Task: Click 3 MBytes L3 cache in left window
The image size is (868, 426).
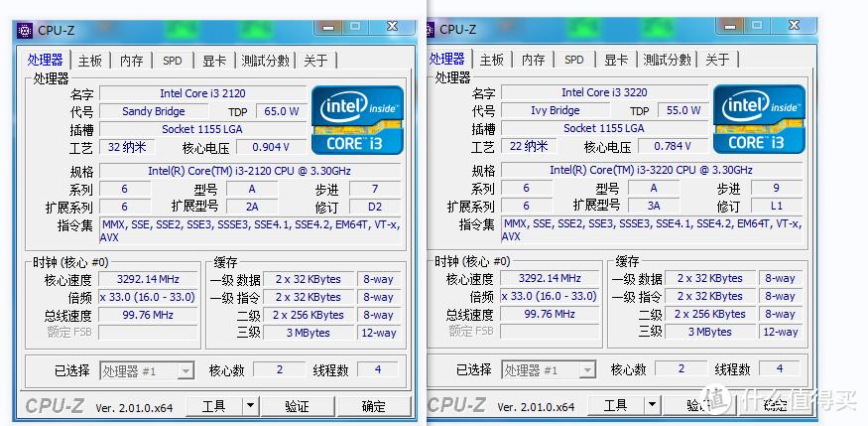Action: pyautogui.click(x=309, y=333)
